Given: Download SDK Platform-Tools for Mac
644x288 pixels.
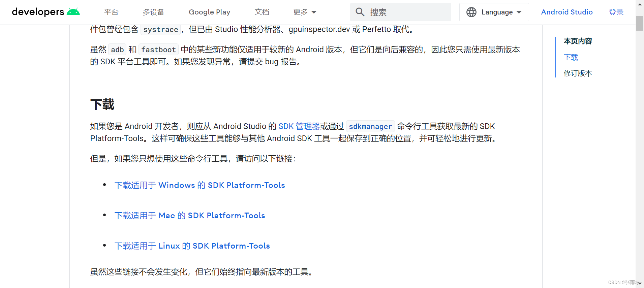Looking at the screenshot, I should (x=190, y=216).
